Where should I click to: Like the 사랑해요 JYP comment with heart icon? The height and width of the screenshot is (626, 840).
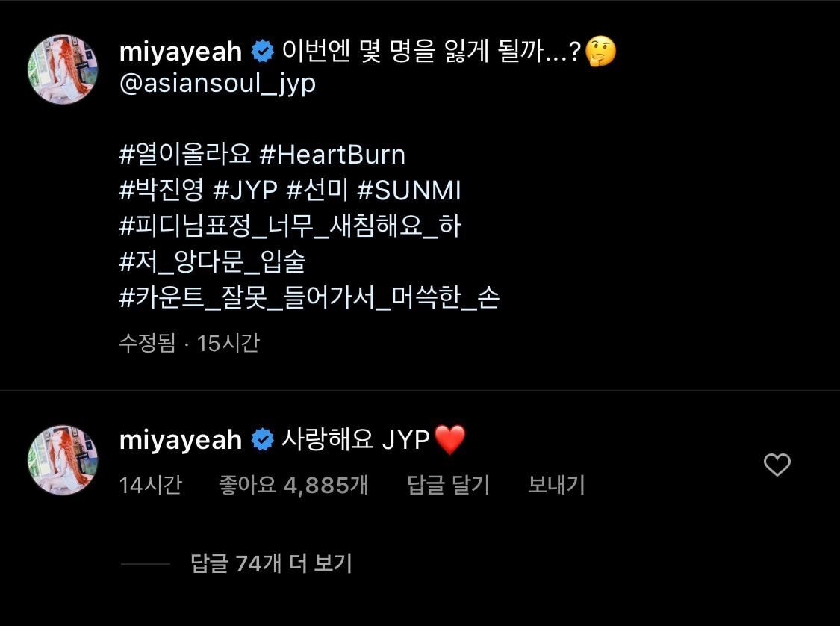click(x=777, y=465)
